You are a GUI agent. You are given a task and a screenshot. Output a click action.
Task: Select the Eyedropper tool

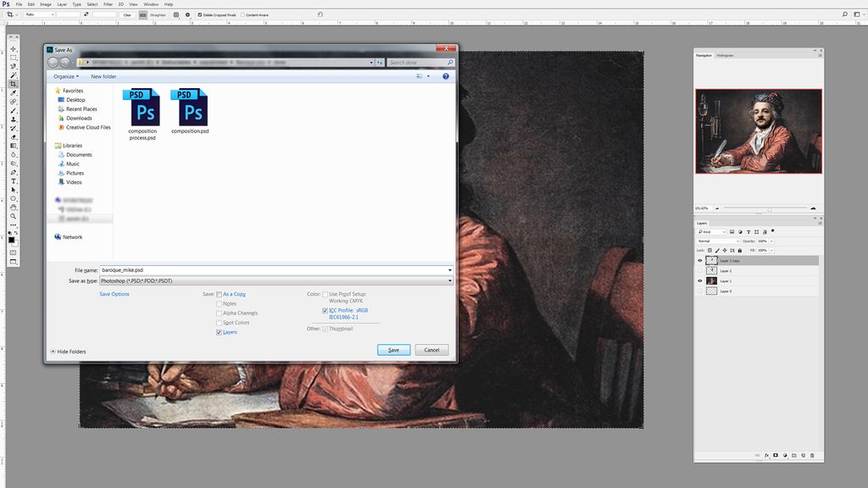pyautogui.click(x=14, y=93)
